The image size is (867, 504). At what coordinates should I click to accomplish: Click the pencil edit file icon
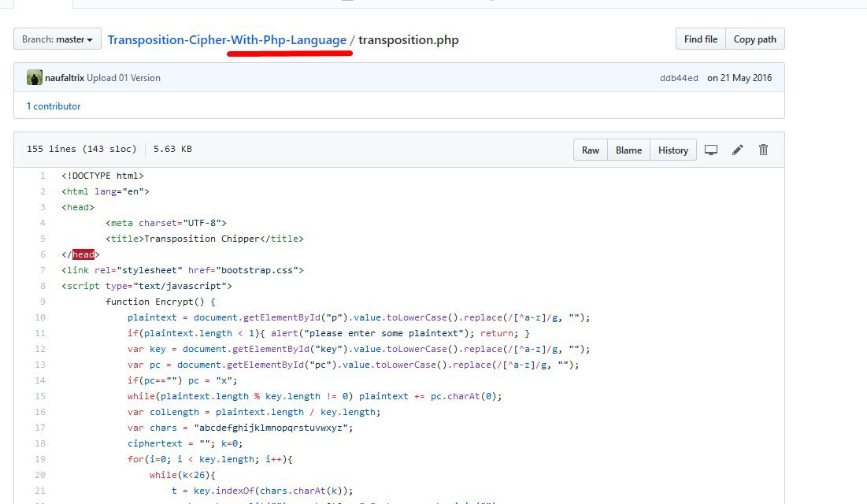[x=737, y=150]
